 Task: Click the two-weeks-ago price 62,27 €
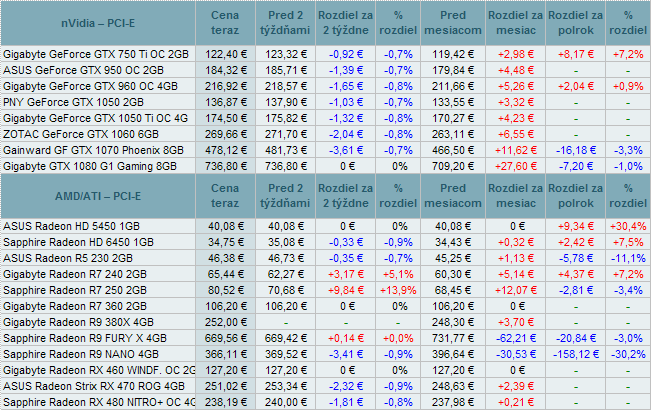point(286,274)
